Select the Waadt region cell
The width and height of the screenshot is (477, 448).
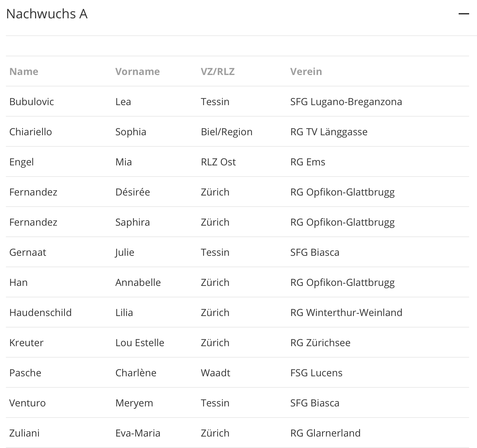coord(216,373)
